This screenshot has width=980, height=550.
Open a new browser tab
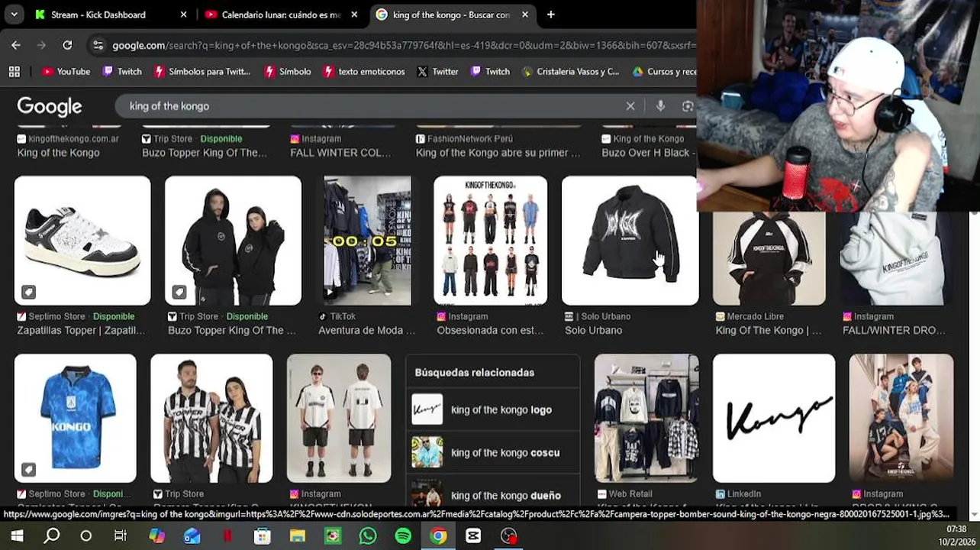[550, 15]
